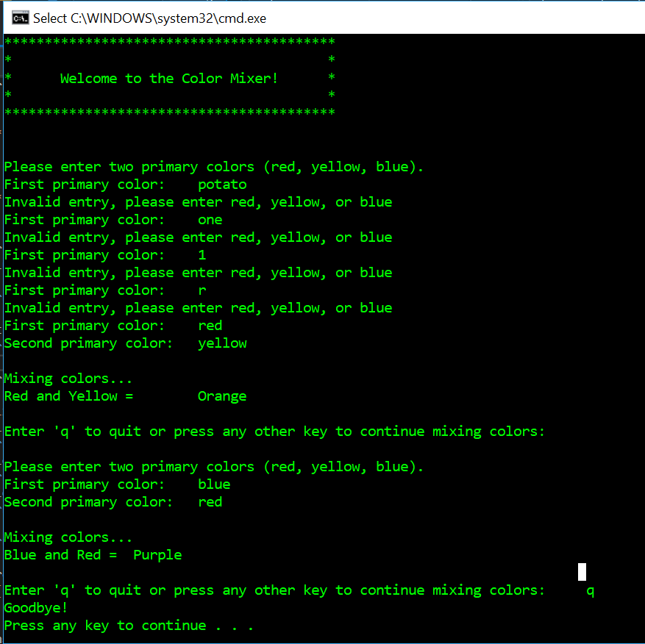Click the "Press any key to continue . . ." line
The height and width of the screenshot is (644, 645).
click(x=129, y=626)
